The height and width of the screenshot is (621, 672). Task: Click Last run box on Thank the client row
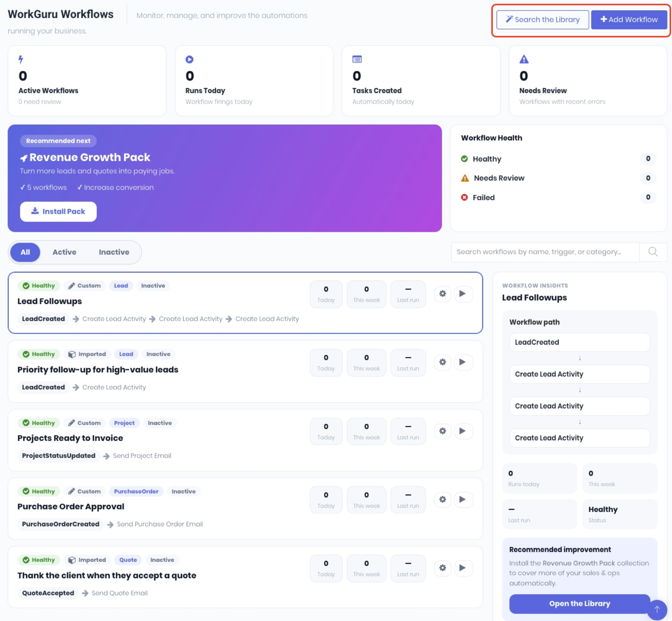tap(408, 568)
